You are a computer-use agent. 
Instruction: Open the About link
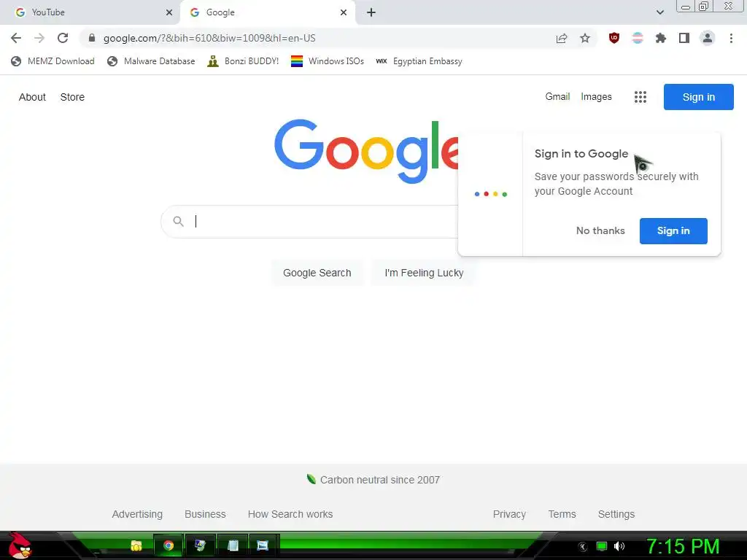tap(32, 97)
